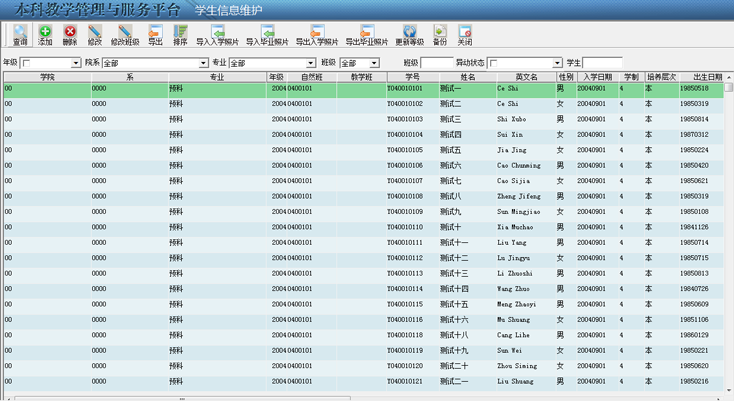This screenshot has height=401, width=734.
Task: Click the red 删除 delete icon
Action: [69, 35]
